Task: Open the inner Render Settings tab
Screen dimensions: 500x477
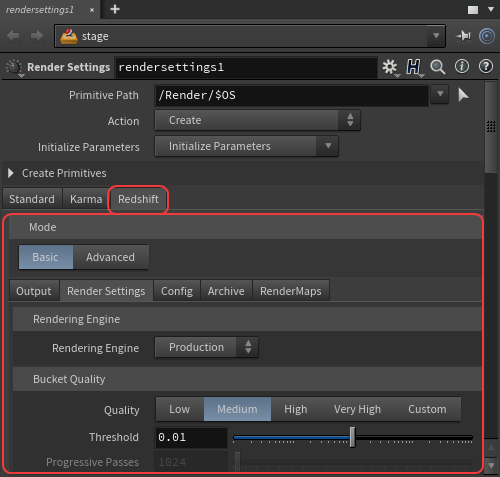Action: click(106, 291)
